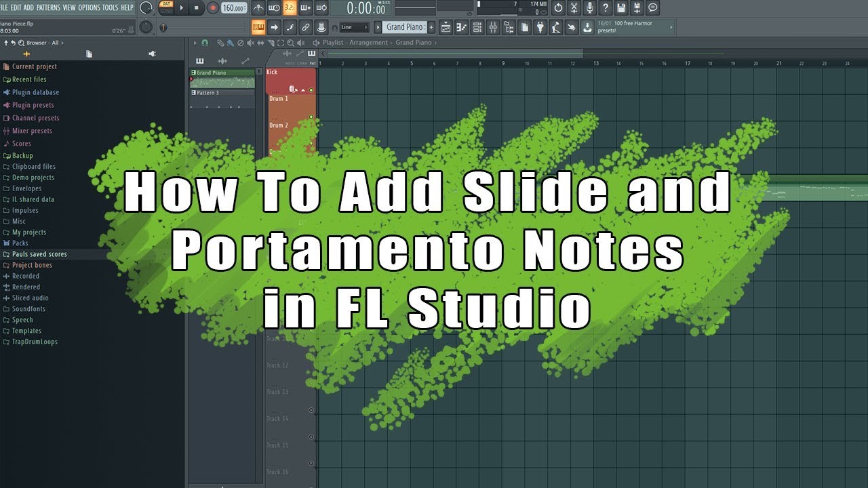Toggle playlist magnet snap icon
The height and width of the screenshot is (488, 868).
205,43
